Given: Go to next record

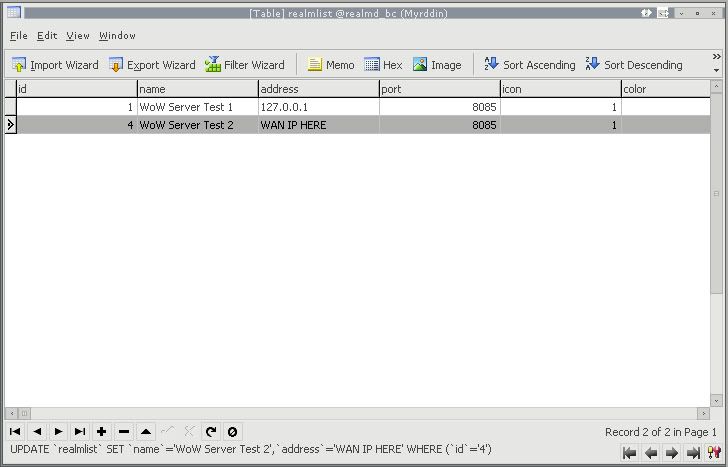Looking at the screenshot, I should click(x=58, y=432).
